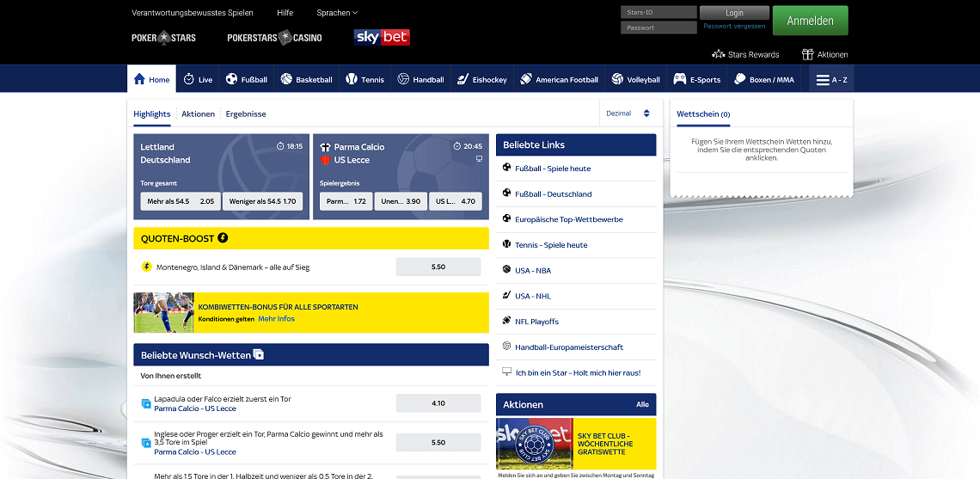This screenshot has width=980, height=479.
Task: Open Stars Rewards
Action: pyautogui.click(x=745, y=54)
